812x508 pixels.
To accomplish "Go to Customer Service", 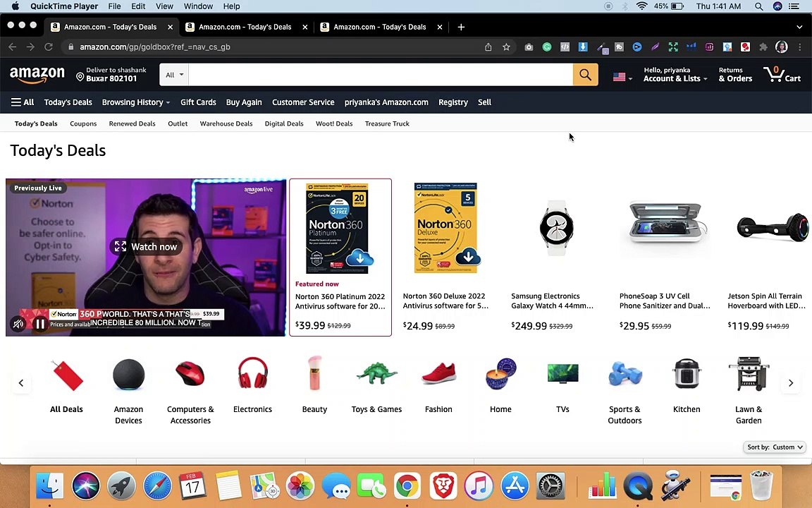I will (x=303, y=102).
